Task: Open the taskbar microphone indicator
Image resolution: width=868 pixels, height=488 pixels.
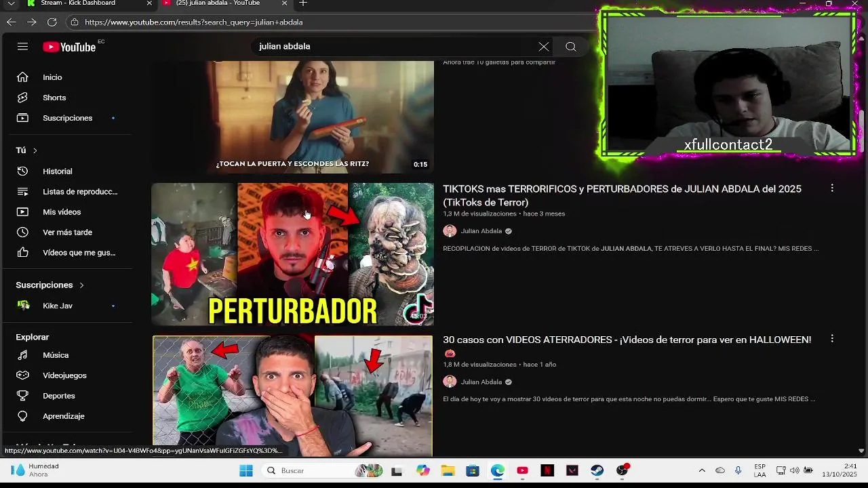Action: pos(738,470)
